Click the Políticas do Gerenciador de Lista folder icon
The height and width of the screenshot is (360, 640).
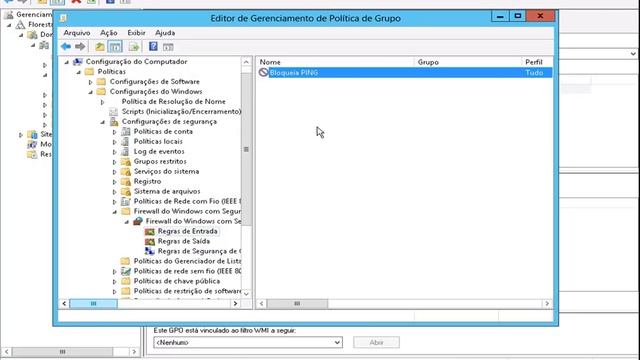(x=126, y=261)
